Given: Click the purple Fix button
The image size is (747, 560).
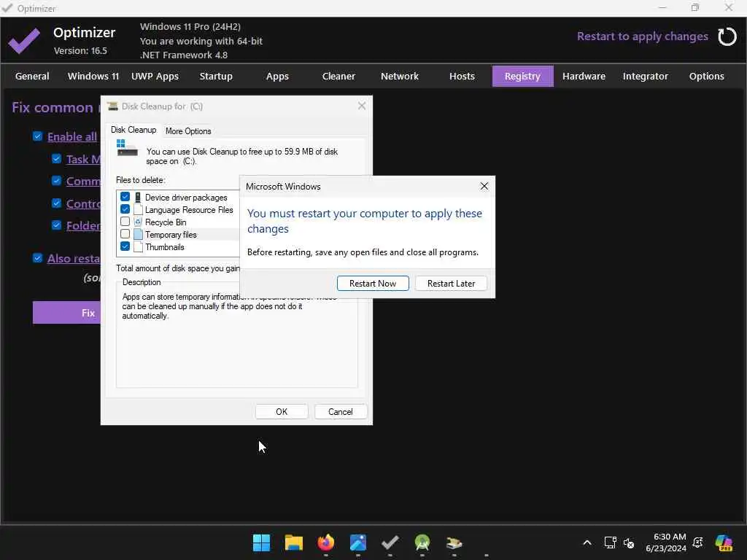Looking at the screenshot, I should [x=66, y=312].
